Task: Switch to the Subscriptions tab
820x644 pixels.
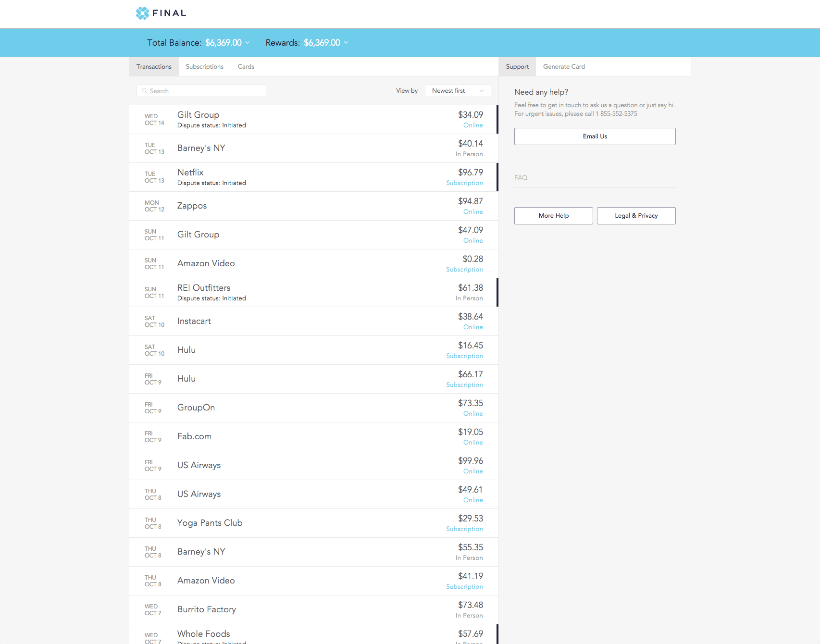Action: pyautogui.click(x=204, y=67)
